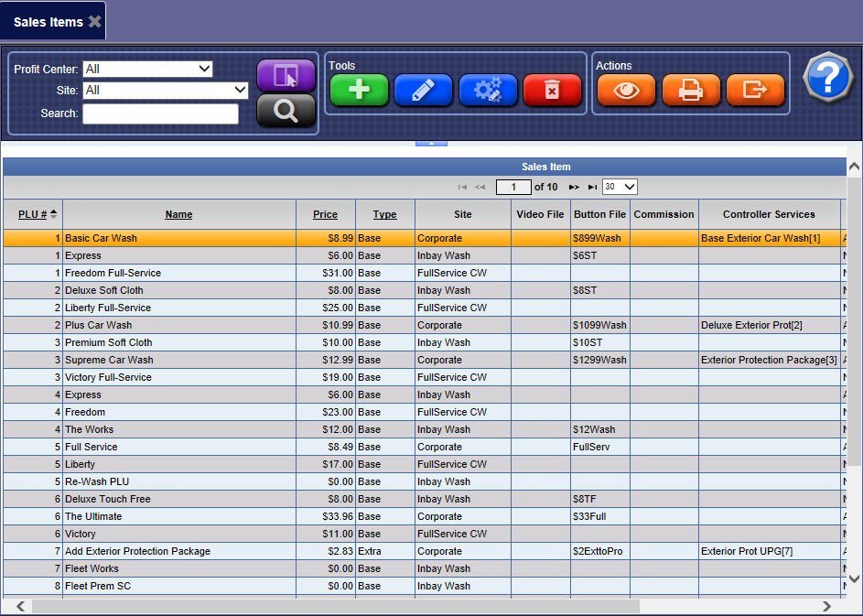The height and width of the screenshot is (616, 863).
Task: Open the rows-per-page dropdown showing 30
Action: (620, 187)
